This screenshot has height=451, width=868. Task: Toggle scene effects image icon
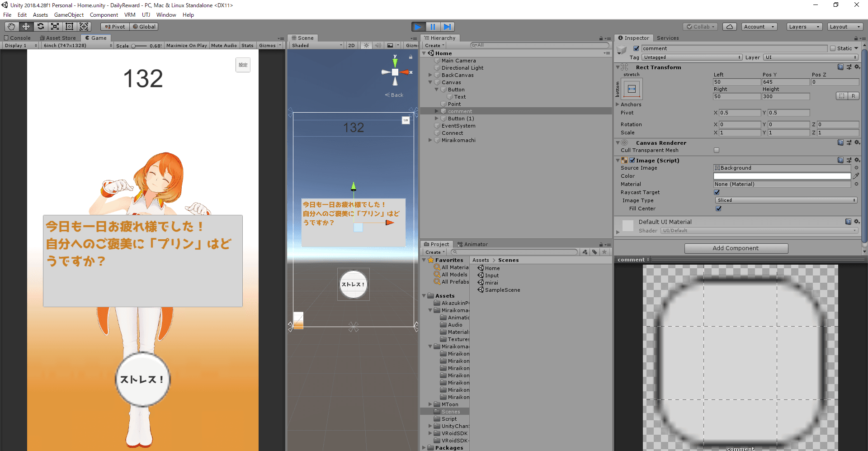pyautogui.click(x=390, y=45)
